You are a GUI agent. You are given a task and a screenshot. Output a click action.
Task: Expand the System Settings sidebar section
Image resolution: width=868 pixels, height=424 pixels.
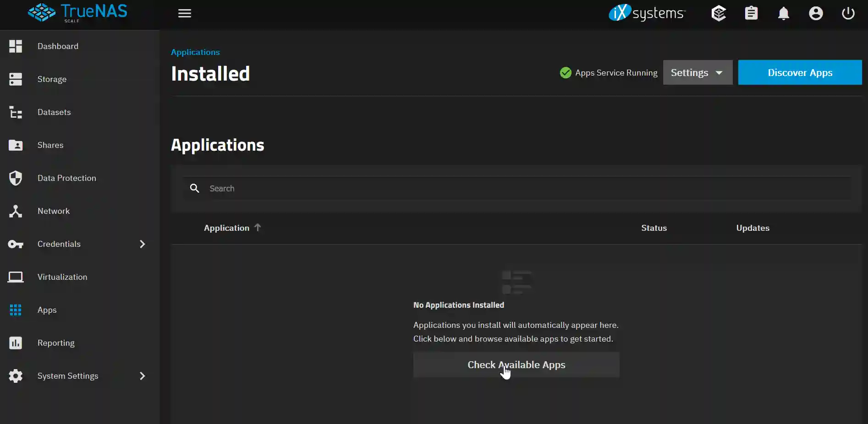pyautogui.click(x=142, y=376)
